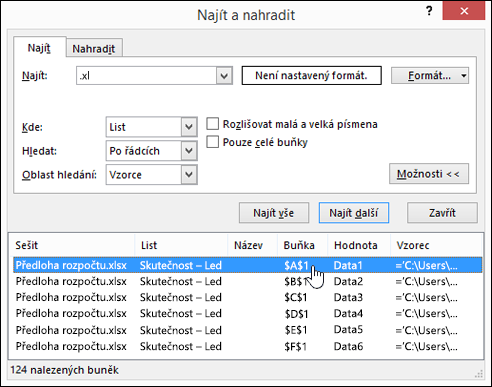Select the result row with cell $B$1
This screenshot has width=492, height=387.
point(247,281)
